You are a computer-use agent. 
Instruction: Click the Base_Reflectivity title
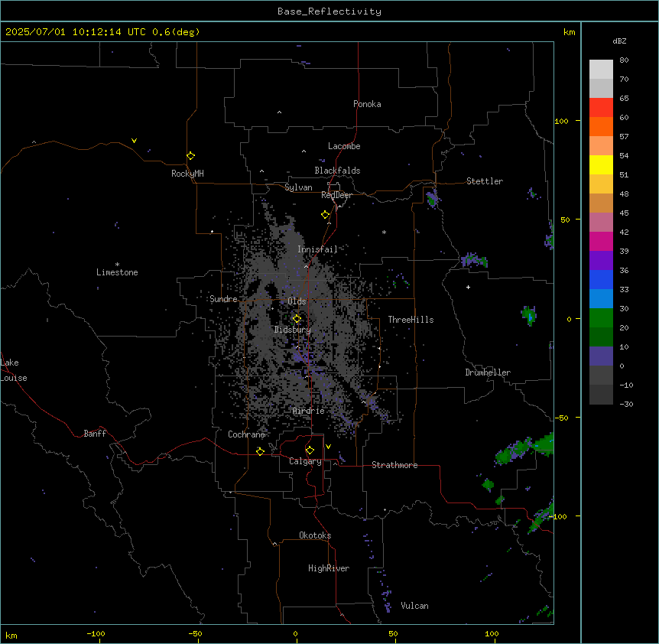(x=329, y=11)
